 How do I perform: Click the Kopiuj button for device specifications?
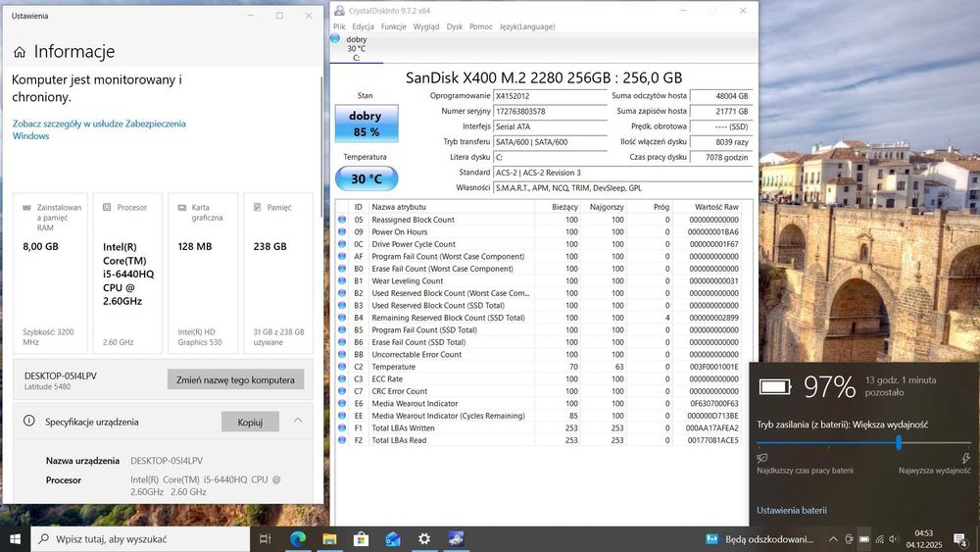pos(250,422)
